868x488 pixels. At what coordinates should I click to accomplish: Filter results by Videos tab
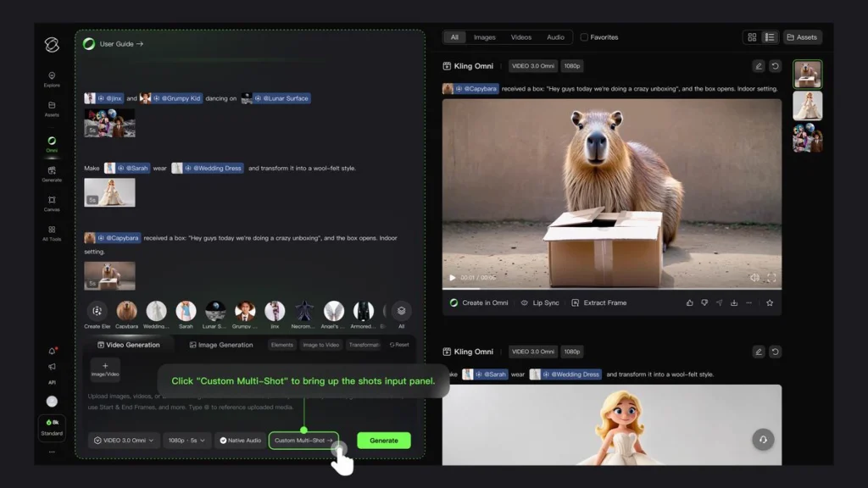coord(520,37)
